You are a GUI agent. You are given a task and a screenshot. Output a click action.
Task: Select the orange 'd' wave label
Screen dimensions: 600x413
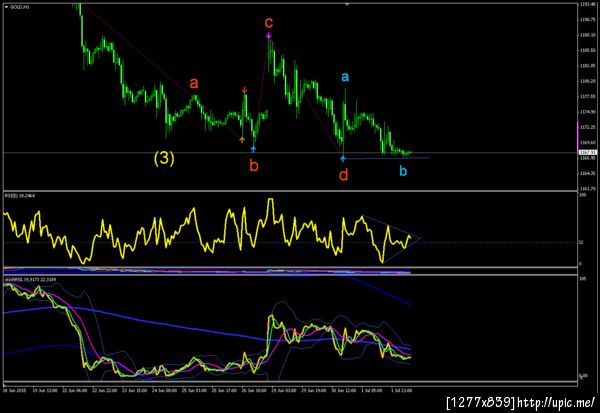pos(344,175)
